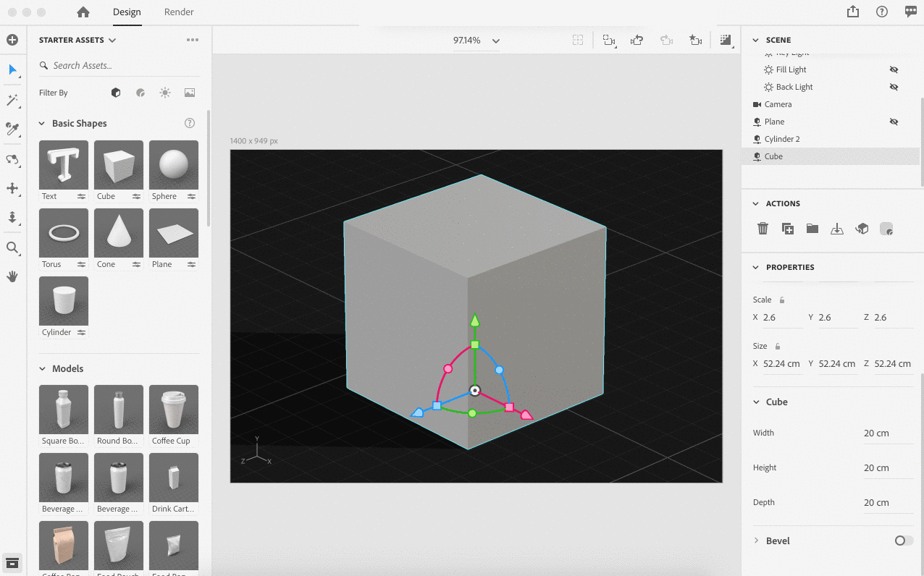Collapse the Properties panel

click(x=756, y=267)
